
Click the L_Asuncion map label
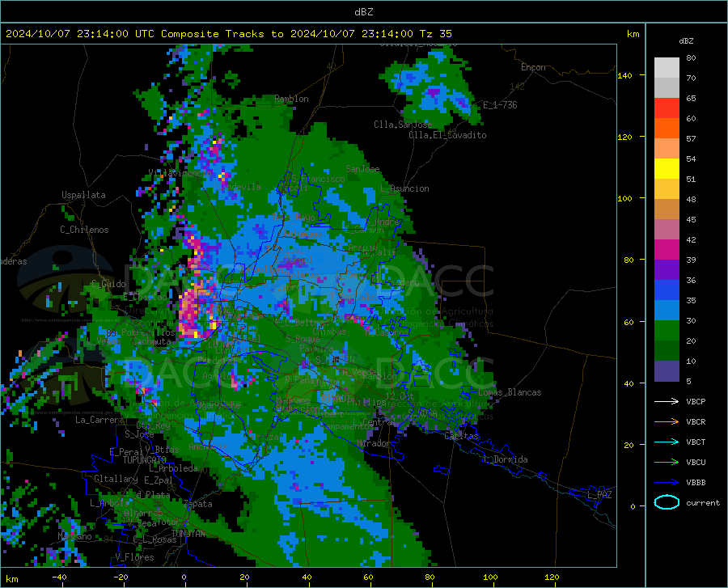coord(404,188)
